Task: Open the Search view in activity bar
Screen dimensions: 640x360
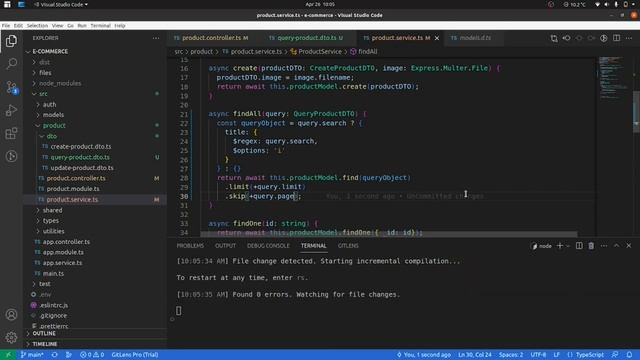Action: pos(11,63)
